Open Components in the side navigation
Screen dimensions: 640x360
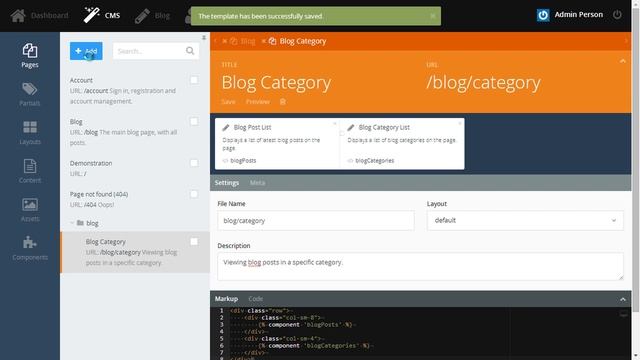point(30,248)
